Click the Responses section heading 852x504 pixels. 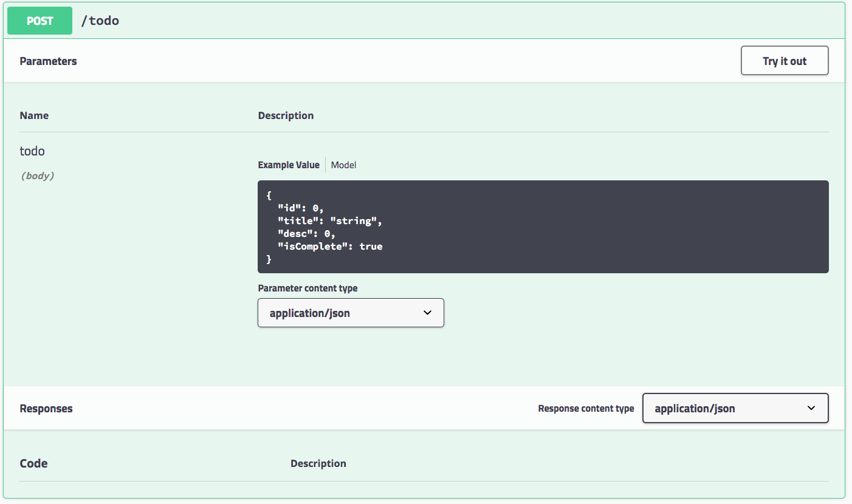tap(46, 409)
